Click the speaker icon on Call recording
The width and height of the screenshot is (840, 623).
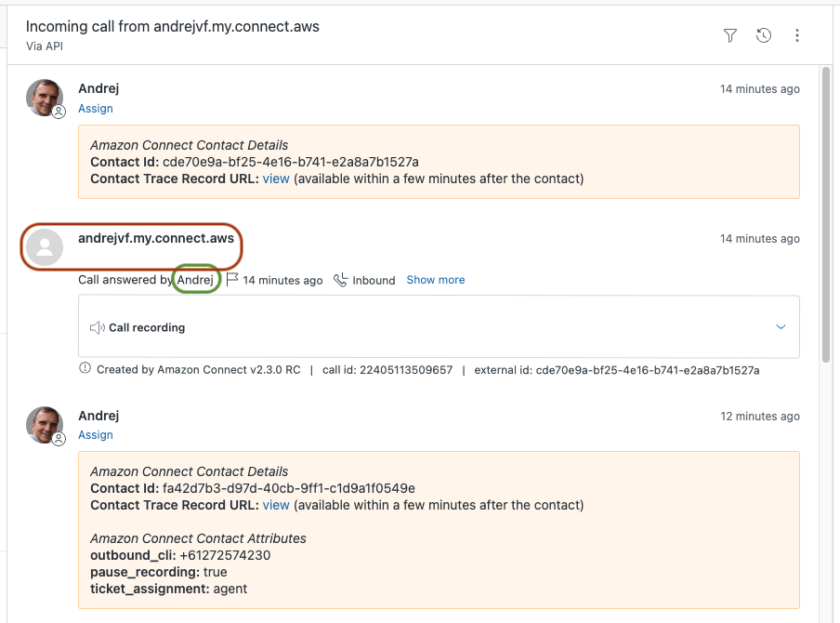click(x=97, y=327)
